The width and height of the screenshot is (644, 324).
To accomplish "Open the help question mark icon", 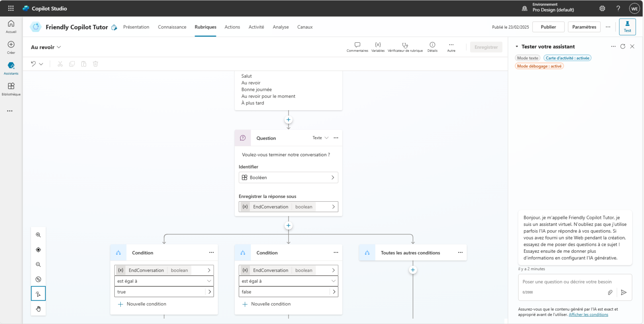I will [618, 8].
